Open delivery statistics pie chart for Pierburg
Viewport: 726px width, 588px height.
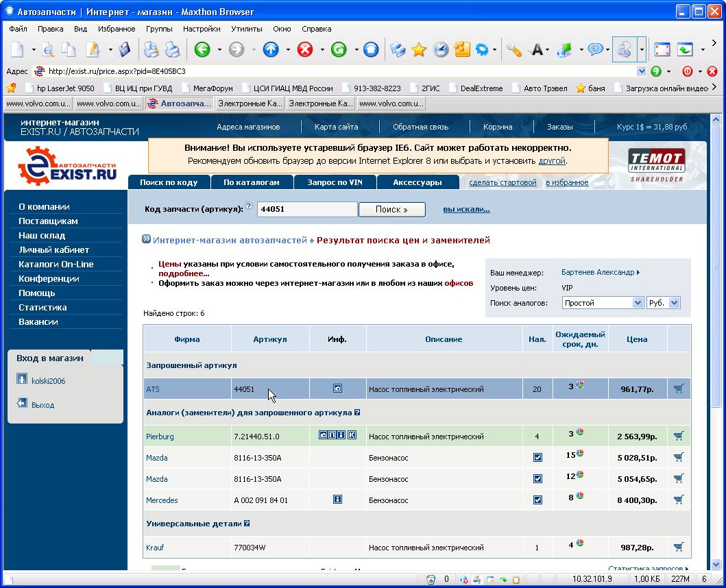pyautogui.click(x=579, y=432)
